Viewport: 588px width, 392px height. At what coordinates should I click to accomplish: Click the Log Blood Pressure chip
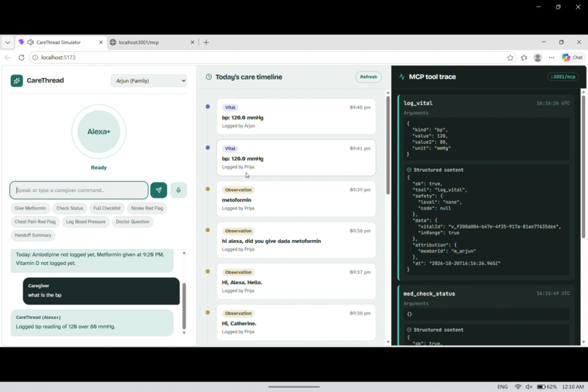click(x=86, y=222)
